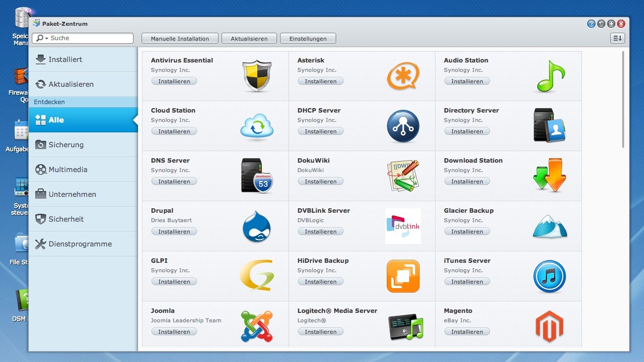
Task: Install DVBLink Server
Action: [321, 232]
